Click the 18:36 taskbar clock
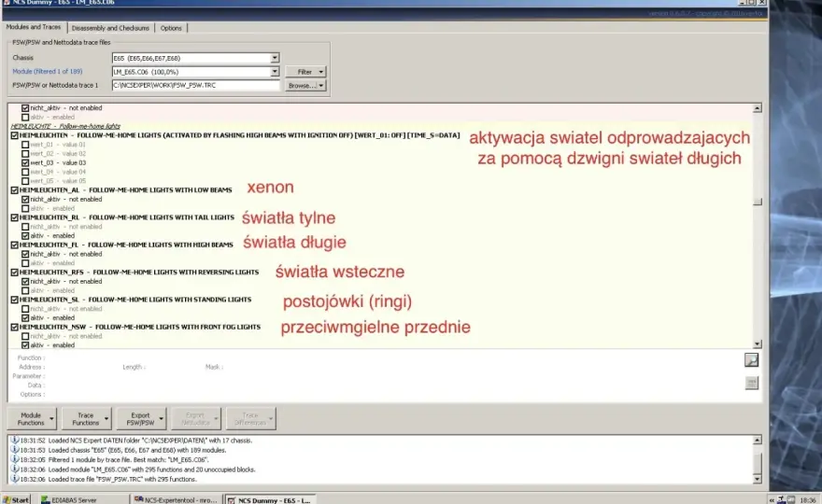This screenshot has width=822, height=504. pyautogui.click(x=808, y=500)
